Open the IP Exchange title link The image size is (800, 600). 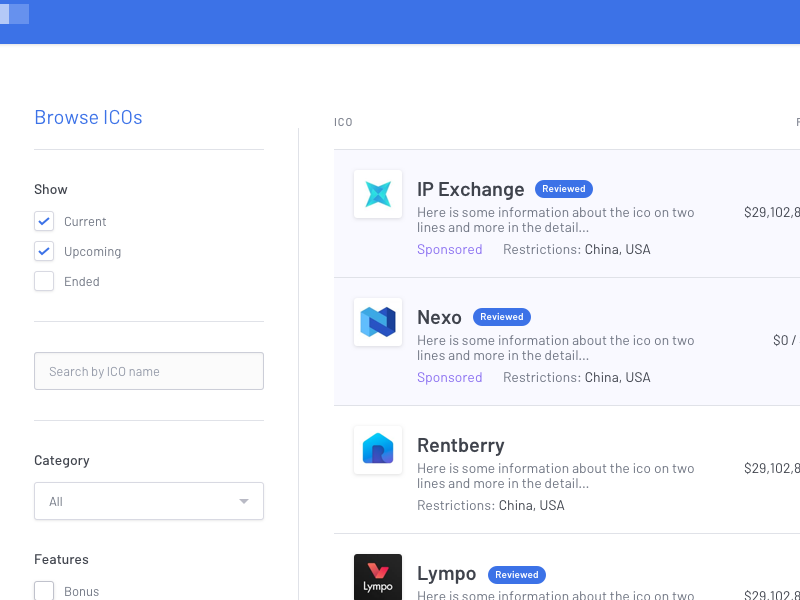[x=470, y=189]
